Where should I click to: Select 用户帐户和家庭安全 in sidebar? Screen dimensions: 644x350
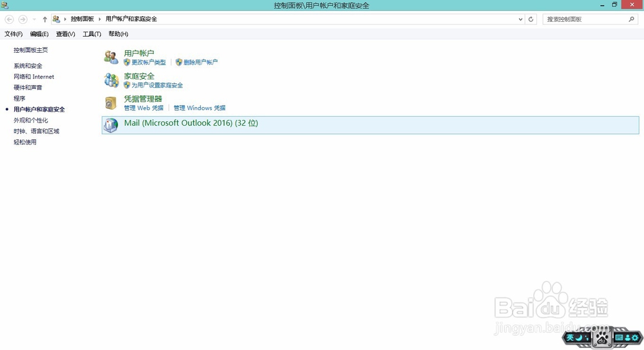click(x=39, y=110)
